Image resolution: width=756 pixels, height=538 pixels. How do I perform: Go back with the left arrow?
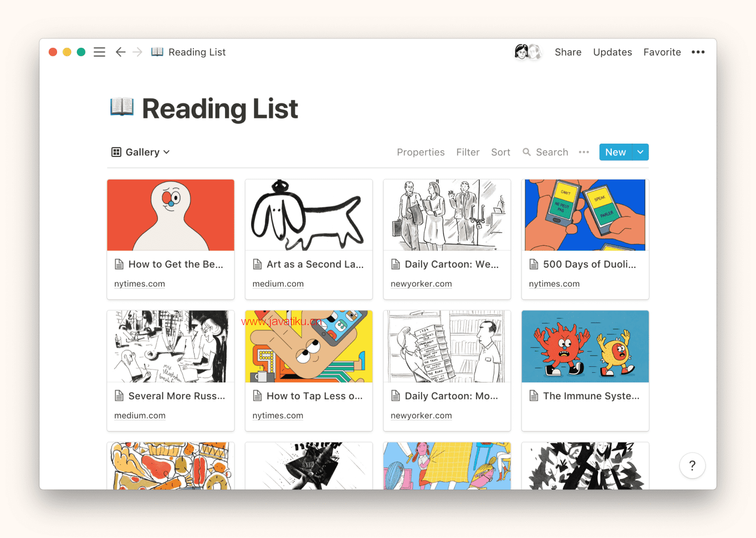click(121, 52)
